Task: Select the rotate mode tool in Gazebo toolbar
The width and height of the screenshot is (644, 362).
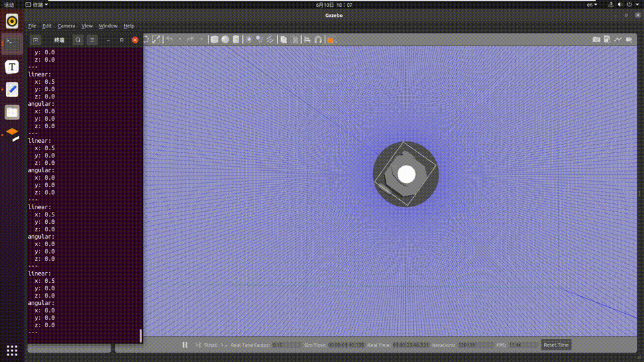Action: [x=146, y=40]
